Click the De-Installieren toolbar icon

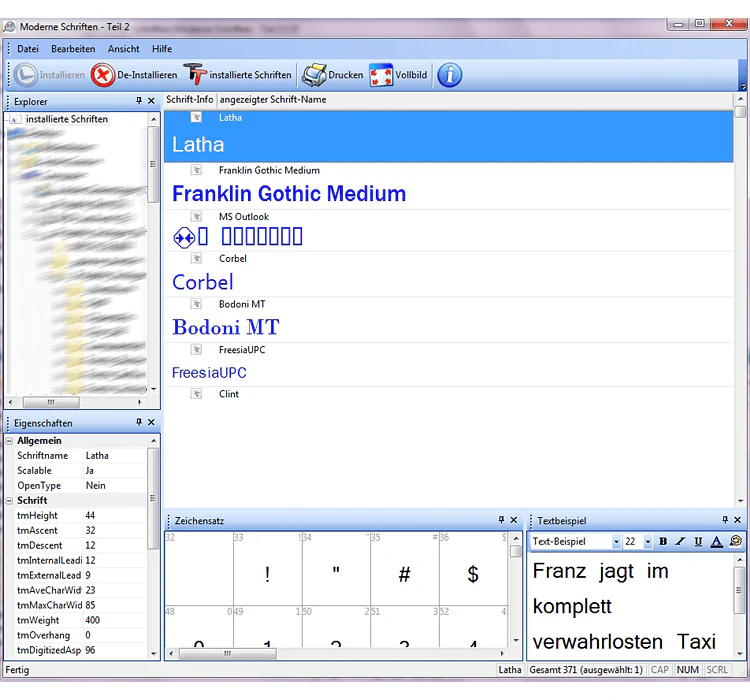(103, 75)
